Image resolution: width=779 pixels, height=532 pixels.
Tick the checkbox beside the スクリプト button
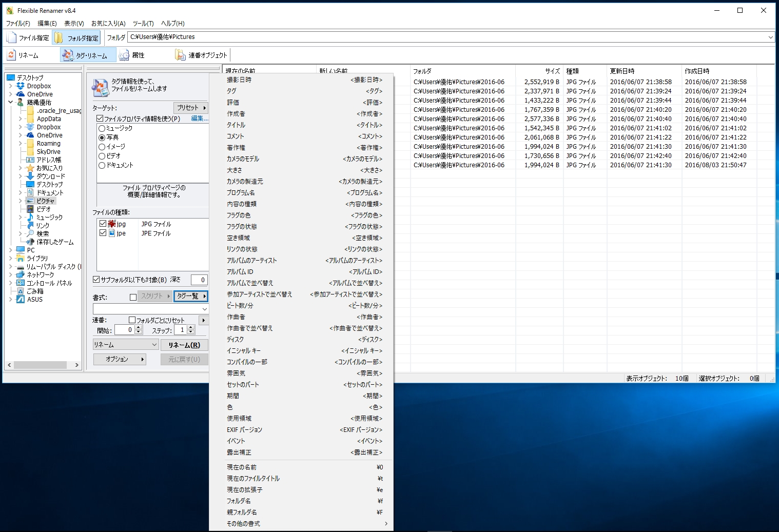pos(133,297)
